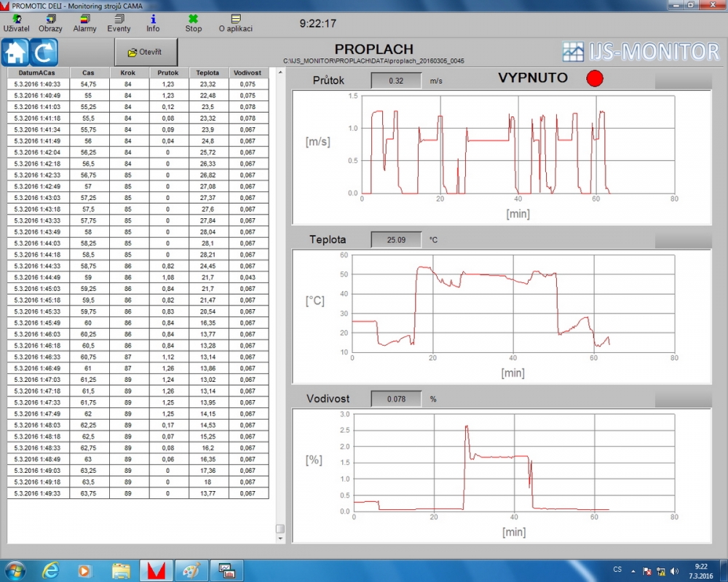This screenshot has width=728, height=582.
Task: Open the Uživatel toolbar item
Action: (16, 23)
